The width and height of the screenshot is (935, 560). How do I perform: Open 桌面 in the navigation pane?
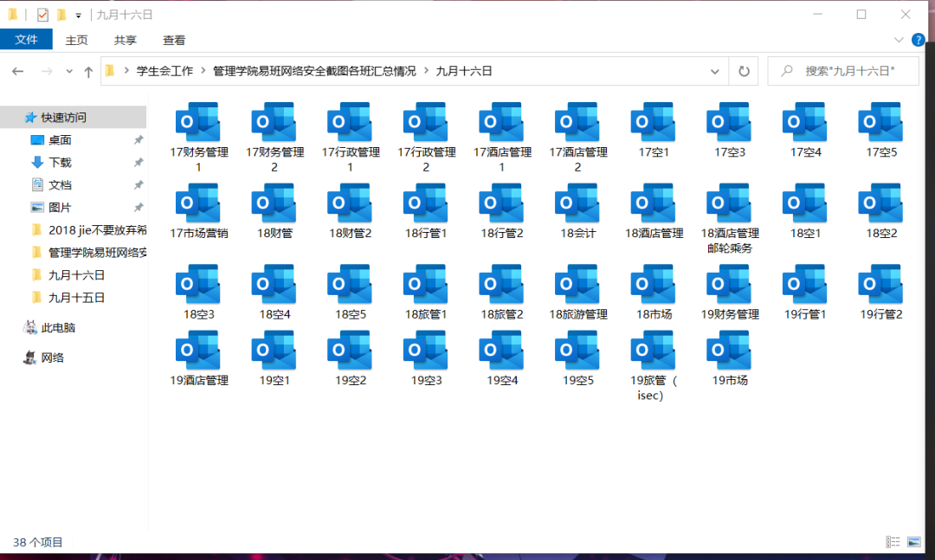point(60,140)
